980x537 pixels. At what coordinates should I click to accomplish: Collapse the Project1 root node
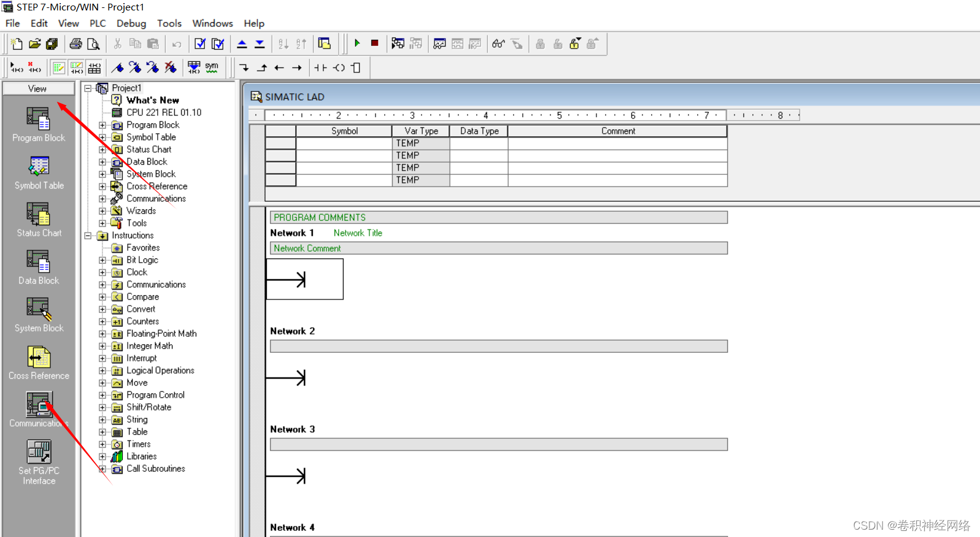[88, 88]
